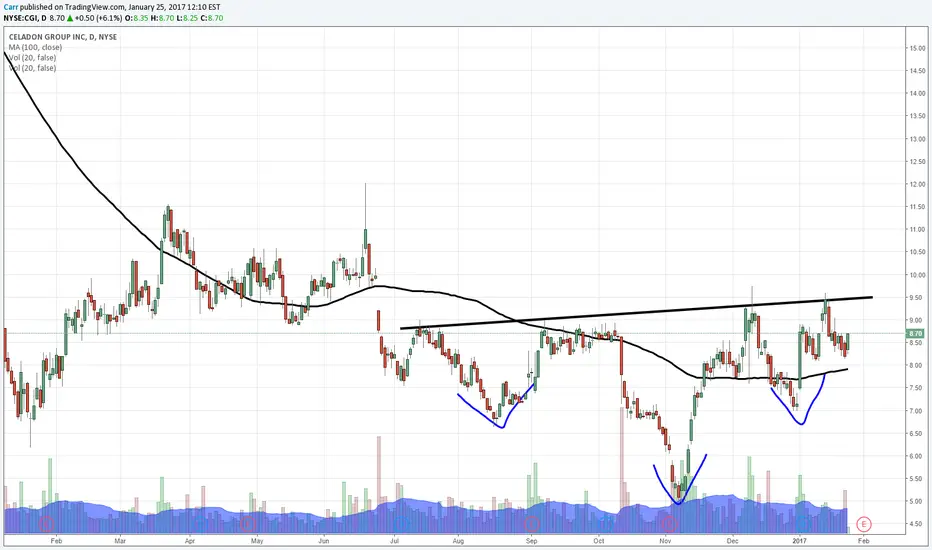Click the blue dividend marker near Oct
932x550 pixels.
pos(605,524)
